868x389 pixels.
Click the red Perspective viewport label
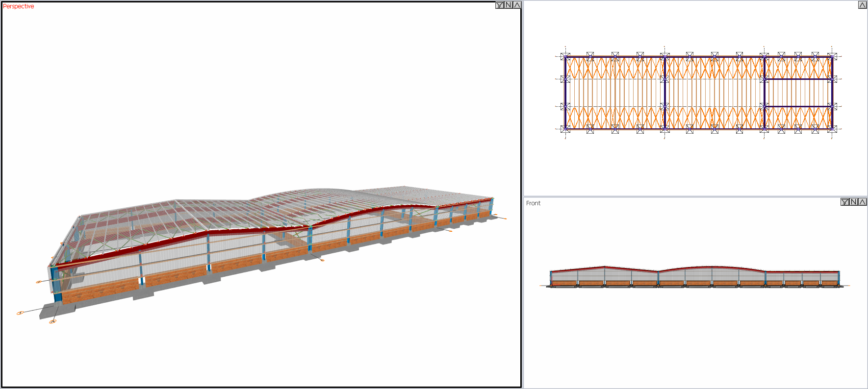tap(19, 6)
